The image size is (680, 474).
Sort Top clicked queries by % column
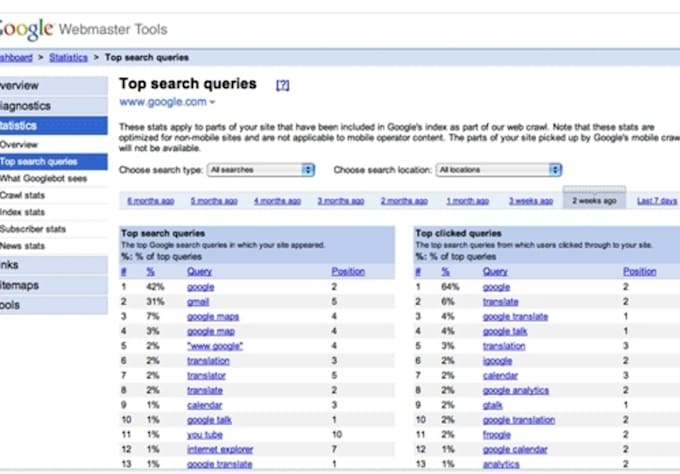(x=445, y=271)
